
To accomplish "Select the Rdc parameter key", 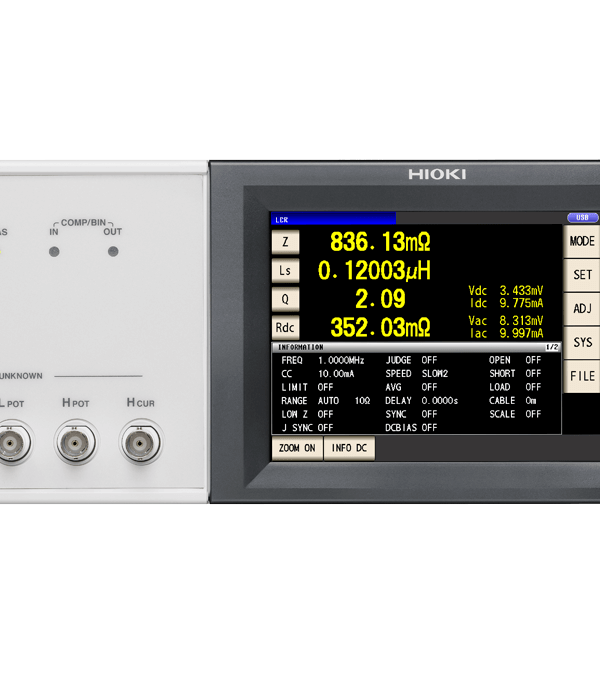I will 285,328.
